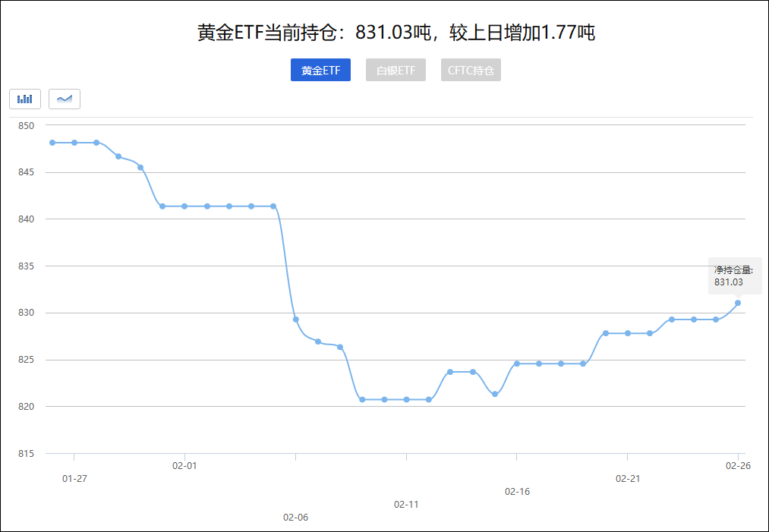Switch chart to line chart view icon

(65, 99)
